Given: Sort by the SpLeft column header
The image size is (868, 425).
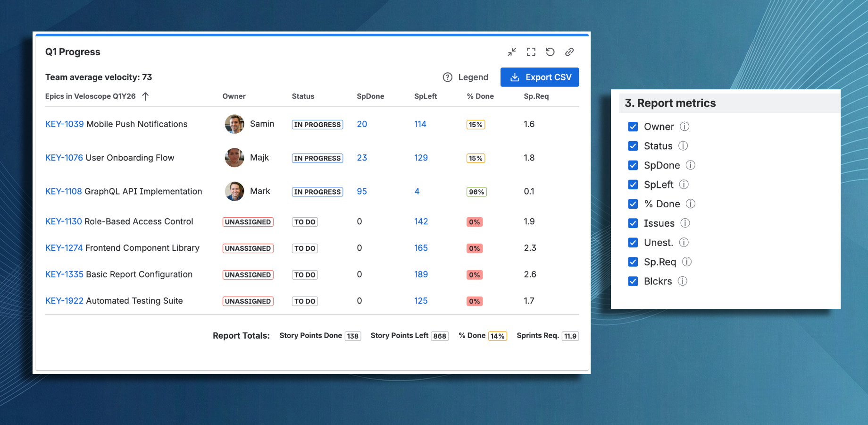Looking at the screenshot, I should point(426,96).
